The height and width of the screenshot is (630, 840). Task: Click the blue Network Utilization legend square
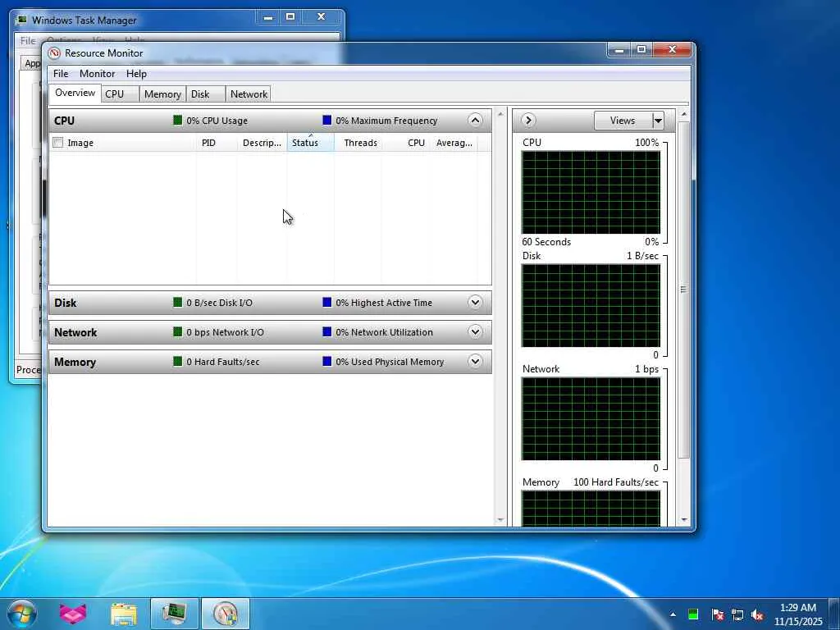pyautogui.click(x=326, y=331)
